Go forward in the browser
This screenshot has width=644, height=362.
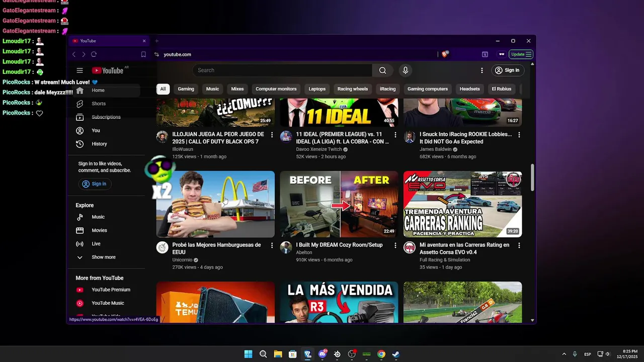84,54
